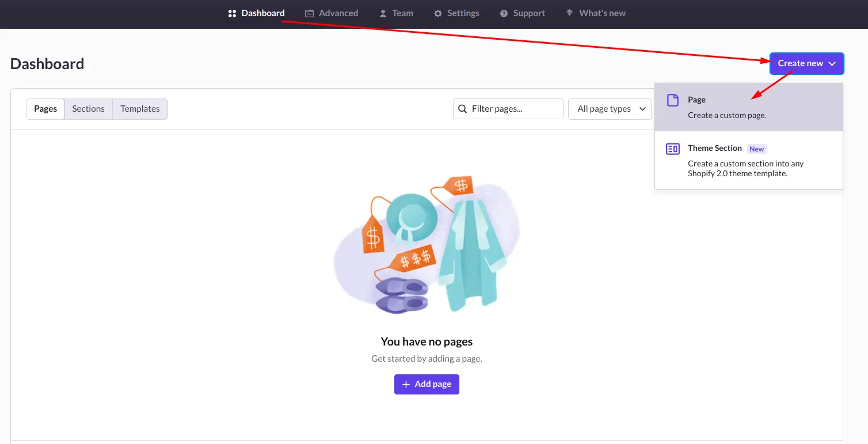Click the Team person icon
This screenshot has height=444, width=868.
coord(383,13)
